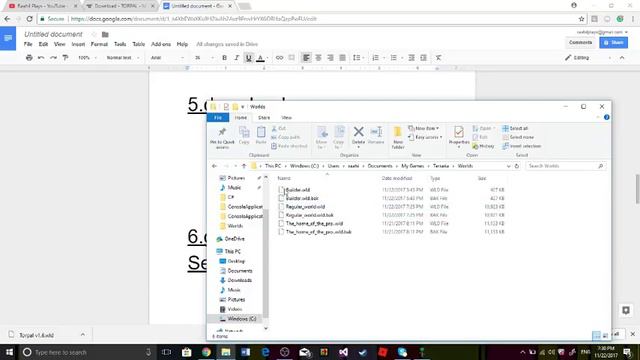The image size is (640, 360).
Task: Switch to Explorer View tab
Action: click(x=287, y=118)
